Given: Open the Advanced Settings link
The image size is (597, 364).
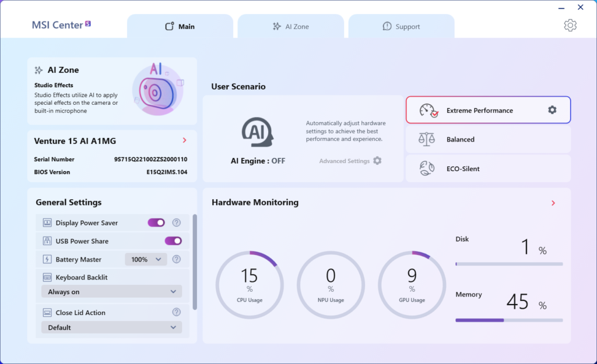Looking at the screenshot, I should (x=344, y=161).
